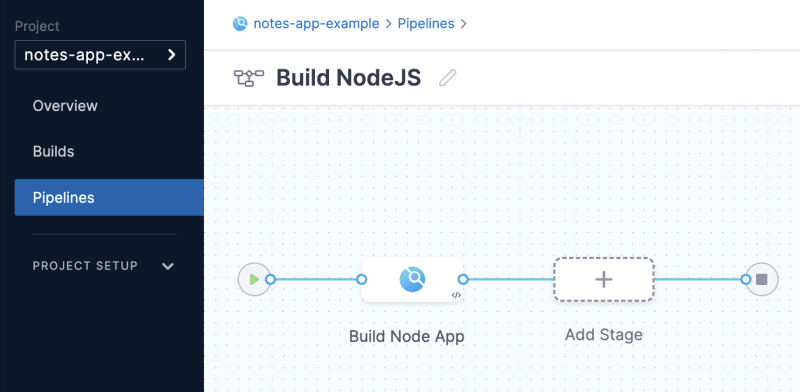Add a new stage with plus box
800x392 pixels.
(x=604, y=279)
